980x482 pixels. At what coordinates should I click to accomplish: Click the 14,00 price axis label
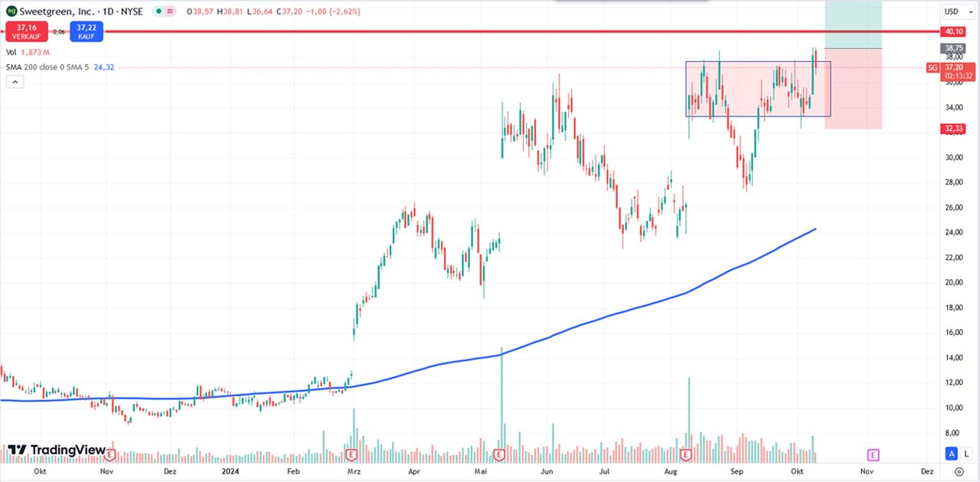954,357
